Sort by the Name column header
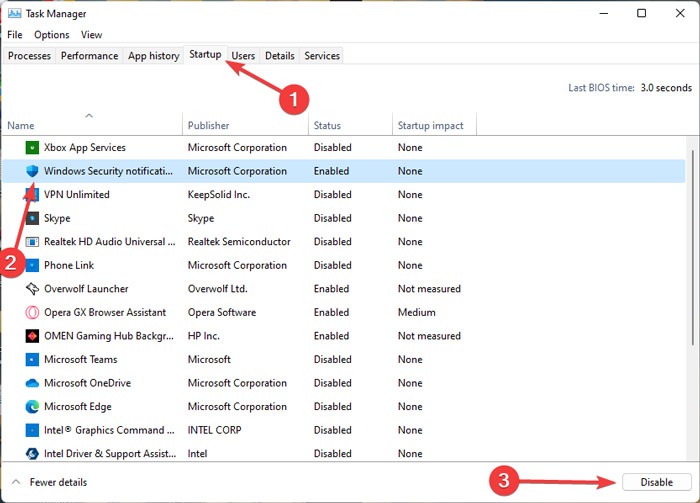 [x=92, y=124]
